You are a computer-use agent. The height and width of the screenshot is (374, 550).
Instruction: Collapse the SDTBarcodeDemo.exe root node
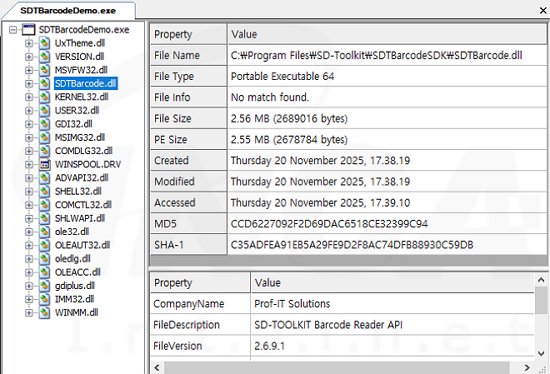[x=13, y=30]
